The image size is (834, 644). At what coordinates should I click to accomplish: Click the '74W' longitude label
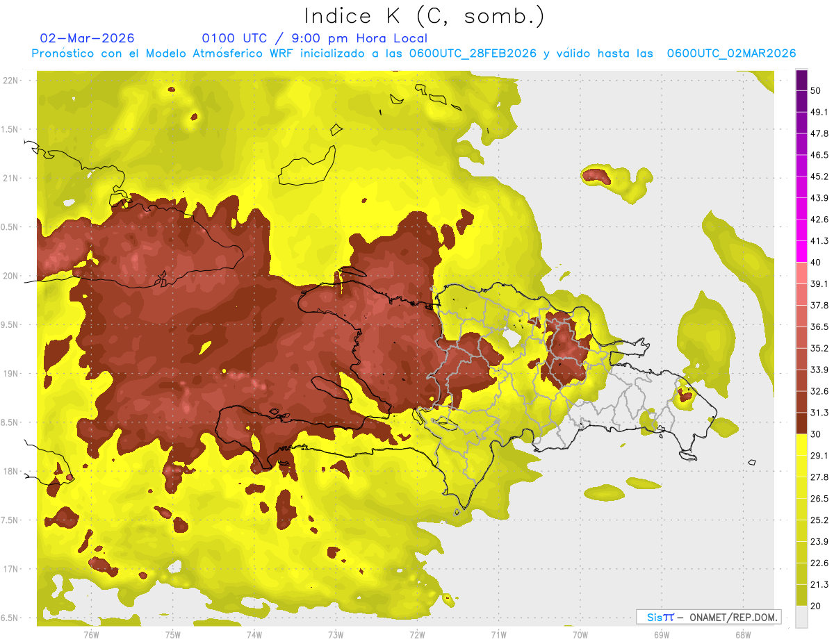(x=254, y=634)
